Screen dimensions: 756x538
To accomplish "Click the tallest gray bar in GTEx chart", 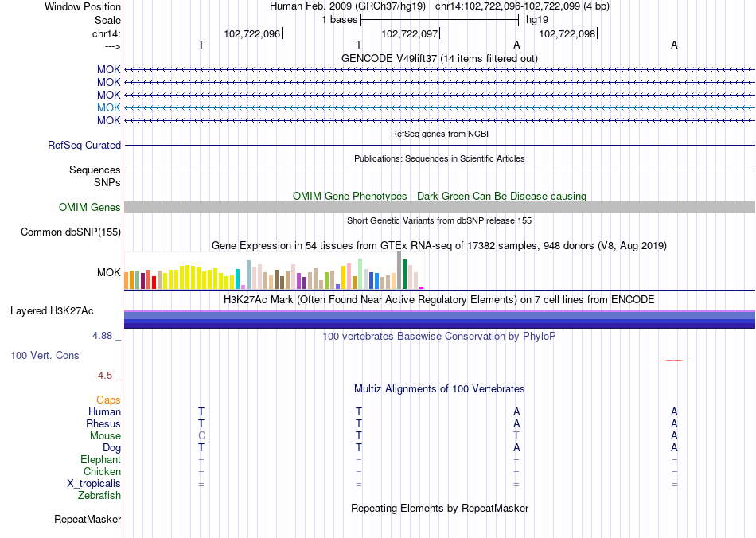I will point(399,270).
